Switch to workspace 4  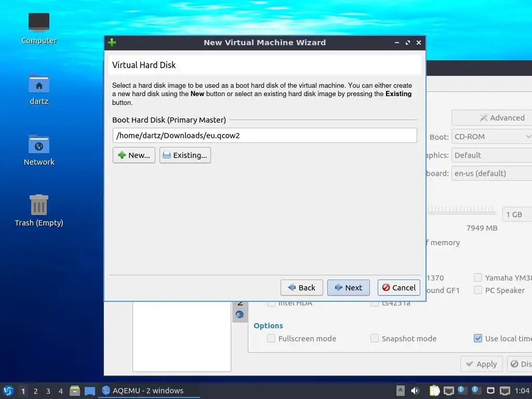click(61, 391)
